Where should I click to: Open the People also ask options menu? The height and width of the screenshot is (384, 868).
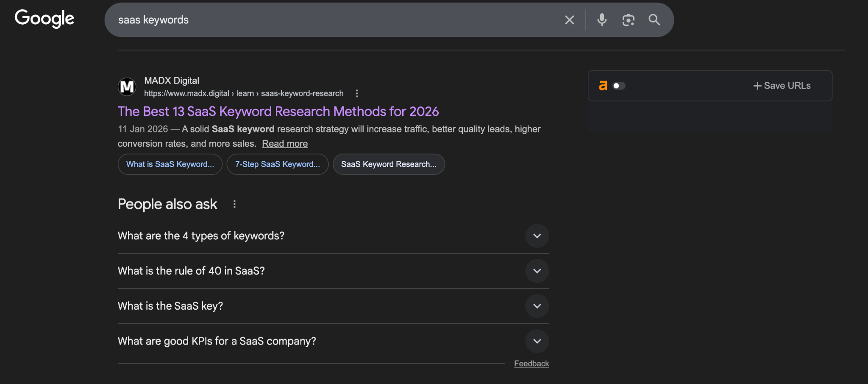point(234,204)
